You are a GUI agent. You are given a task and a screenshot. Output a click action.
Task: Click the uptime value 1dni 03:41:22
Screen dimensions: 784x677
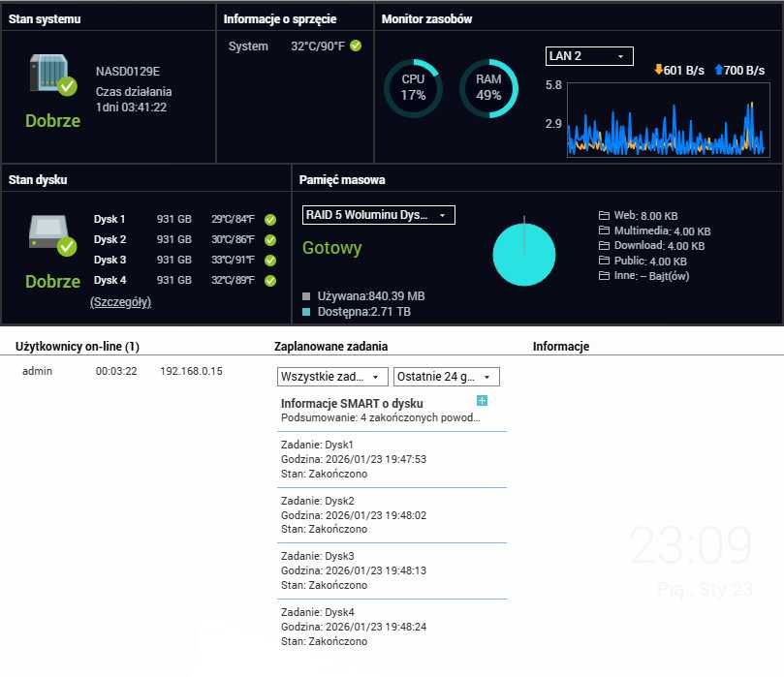point(132,108)
